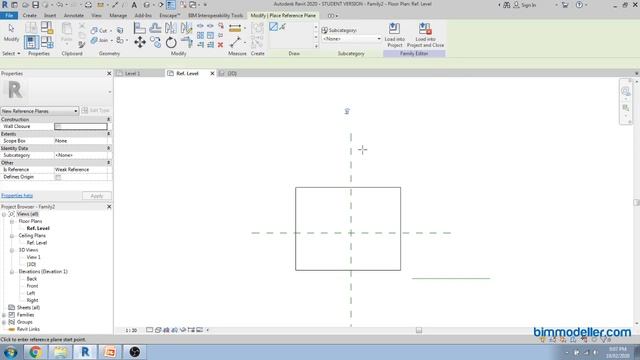Image resolution: width=640 pixels, height=360 pixels.
Task: Collapse the Other properties group
Action: [x=109, y=162]
